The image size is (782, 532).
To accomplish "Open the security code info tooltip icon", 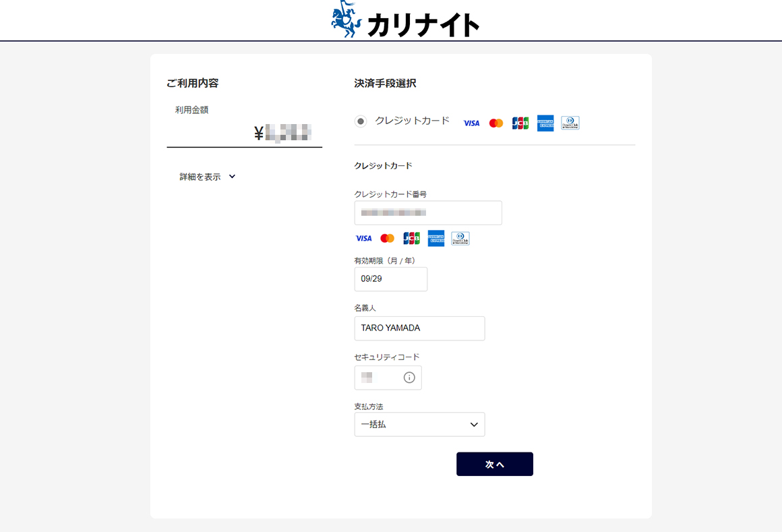I will [409, 378].
